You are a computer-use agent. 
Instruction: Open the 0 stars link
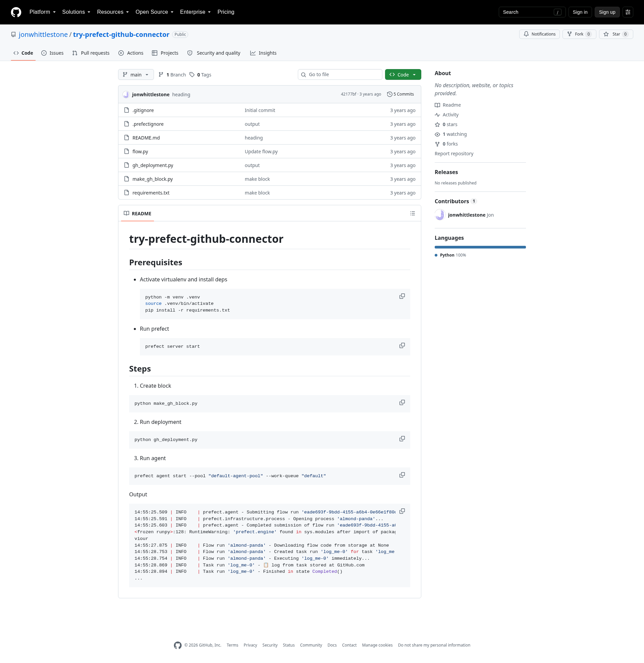pos(446,124)
